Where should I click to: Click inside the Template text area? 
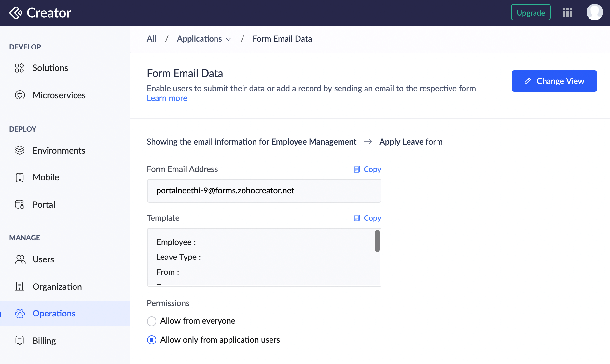[264, 257]
